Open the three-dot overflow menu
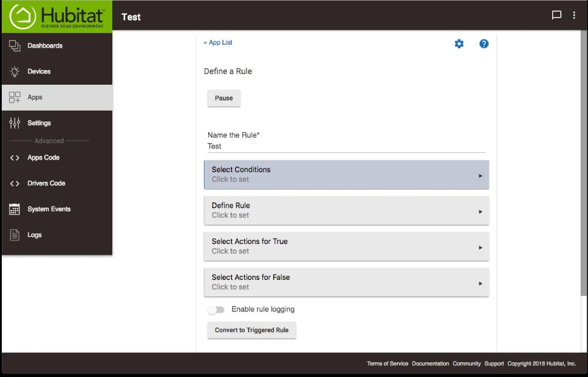 574,16
